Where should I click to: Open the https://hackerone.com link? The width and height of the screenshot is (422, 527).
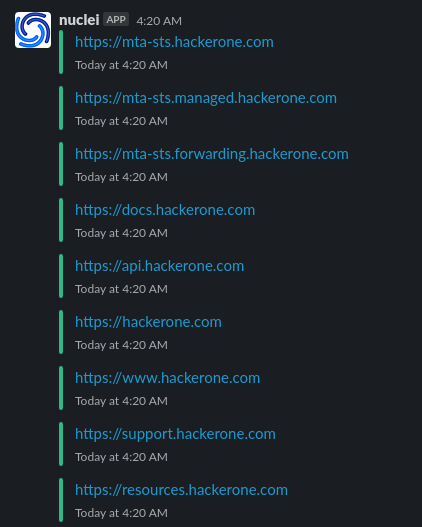(148, 322)
